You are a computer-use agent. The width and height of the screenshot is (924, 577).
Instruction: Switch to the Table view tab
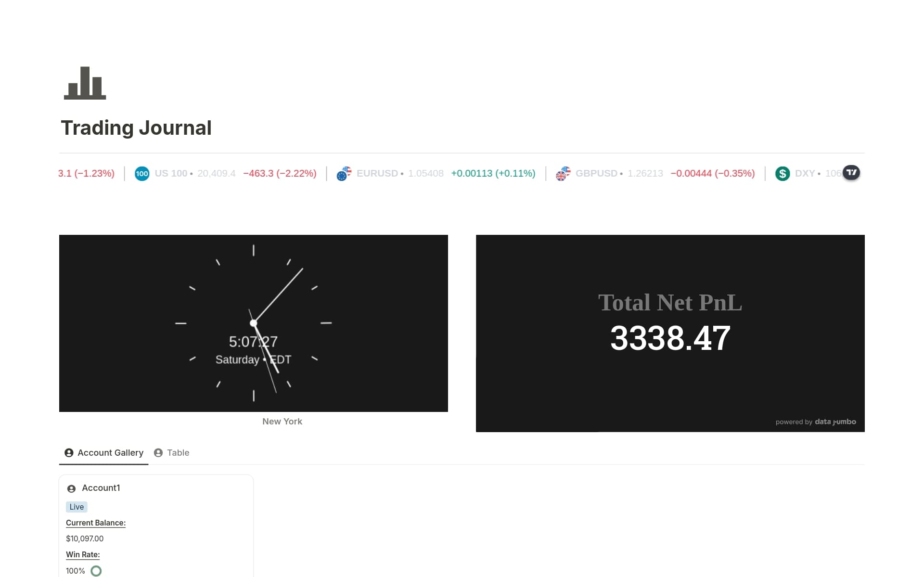(178, 452)
